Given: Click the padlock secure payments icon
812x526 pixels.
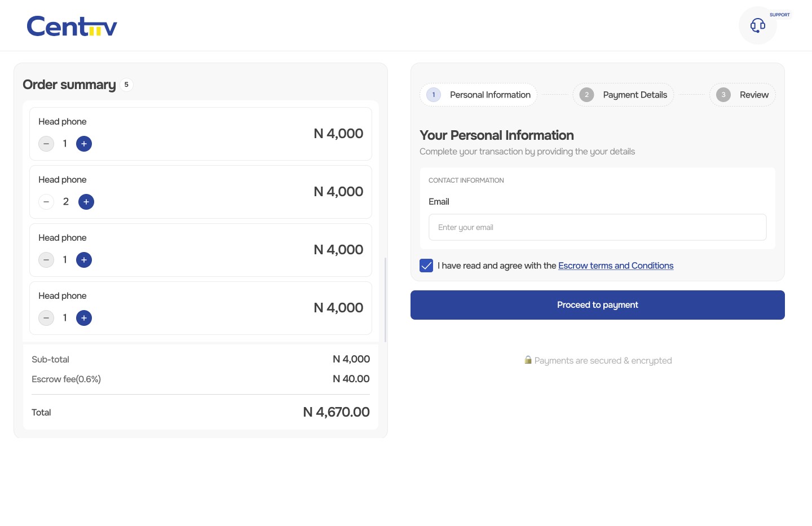Looking at the screenshot, I should point(528,360).
